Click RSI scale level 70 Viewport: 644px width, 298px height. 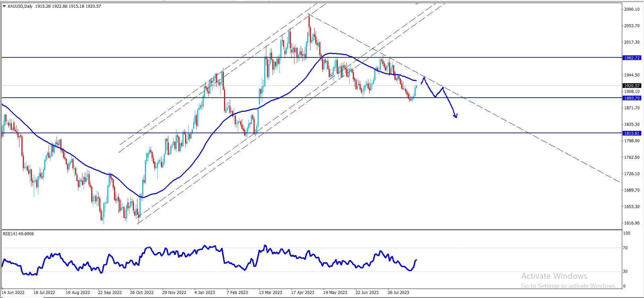click(625, 248)
